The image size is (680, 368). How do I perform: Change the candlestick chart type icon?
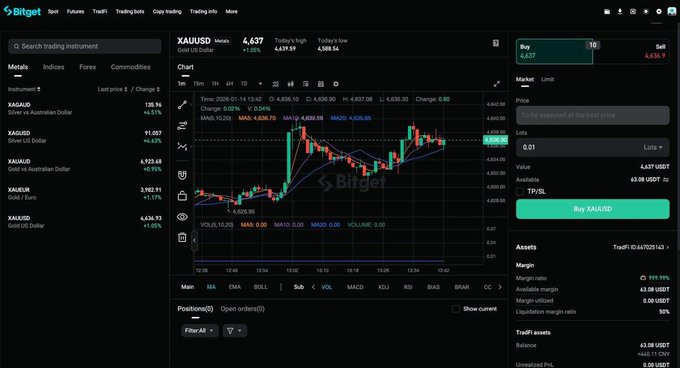click(x=291, y=84)
